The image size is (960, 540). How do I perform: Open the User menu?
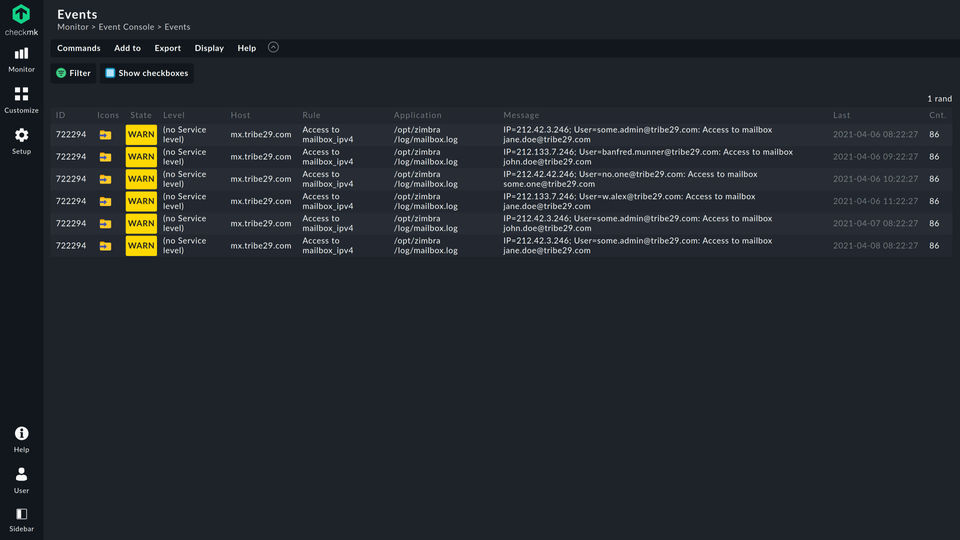click(x=21, y=480)
